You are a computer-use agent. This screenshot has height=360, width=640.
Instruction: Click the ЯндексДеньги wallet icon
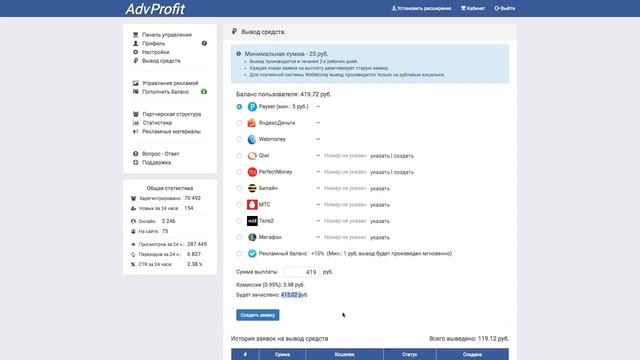point(252,123)
